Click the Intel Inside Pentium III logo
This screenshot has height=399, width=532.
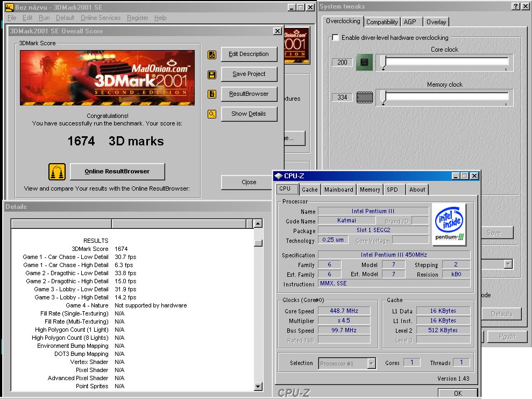449,224
